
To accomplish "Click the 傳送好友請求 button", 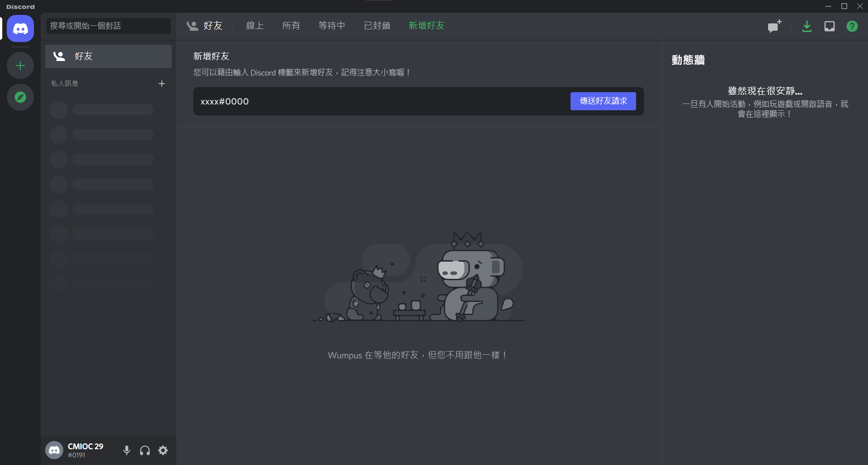I will 603,101.
